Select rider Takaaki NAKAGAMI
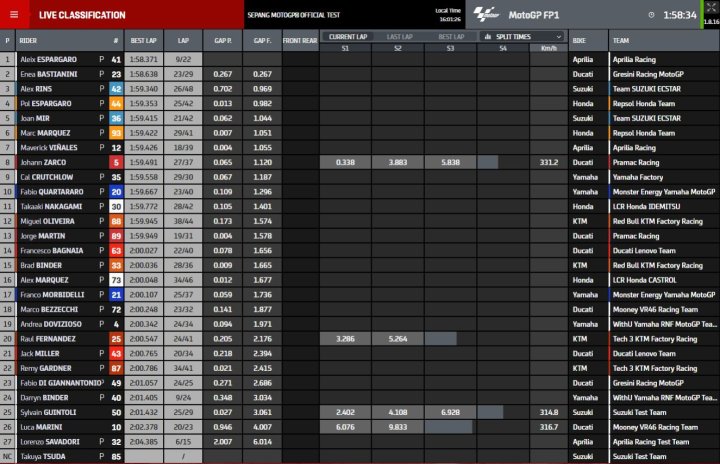The image size is (720, 464). (51, 206)
